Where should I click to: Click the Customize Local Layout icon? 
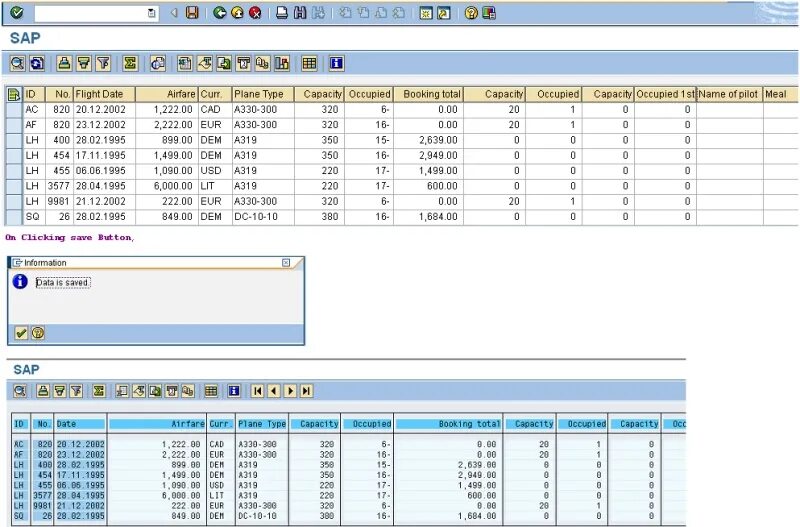(x=489, y=13)
